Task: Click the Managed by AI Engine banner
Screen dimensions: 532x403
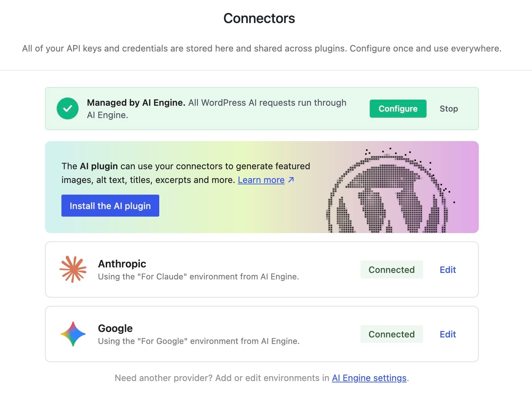Action: click(x=216, y=108)
